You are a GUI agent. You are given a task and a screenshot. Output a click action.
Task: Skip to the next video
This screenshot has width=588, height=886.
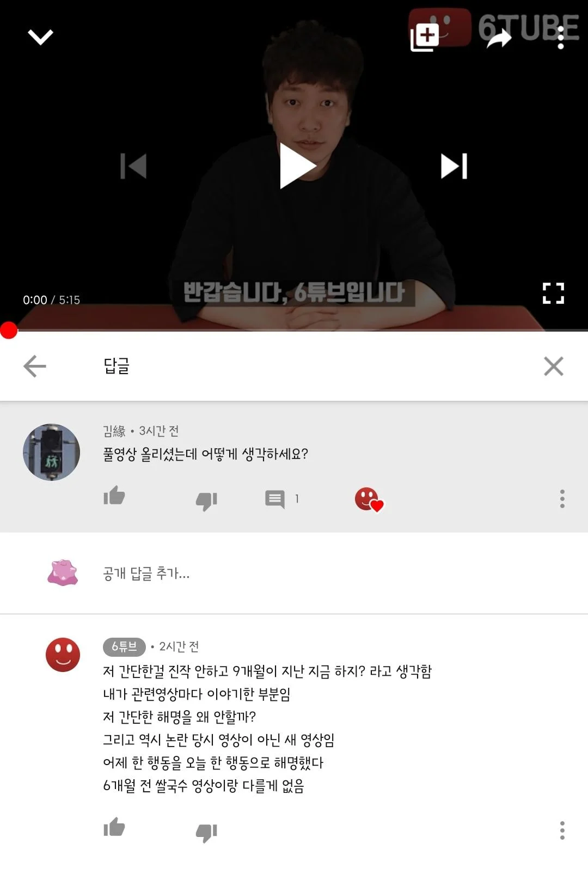click(454, 166)
